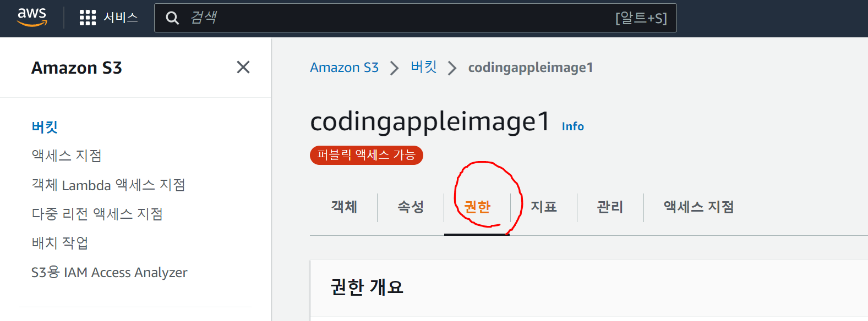This screenshot has width=868, height=321.
Task: Select 버킷 in the sidebar
Action: coord(45,127)
